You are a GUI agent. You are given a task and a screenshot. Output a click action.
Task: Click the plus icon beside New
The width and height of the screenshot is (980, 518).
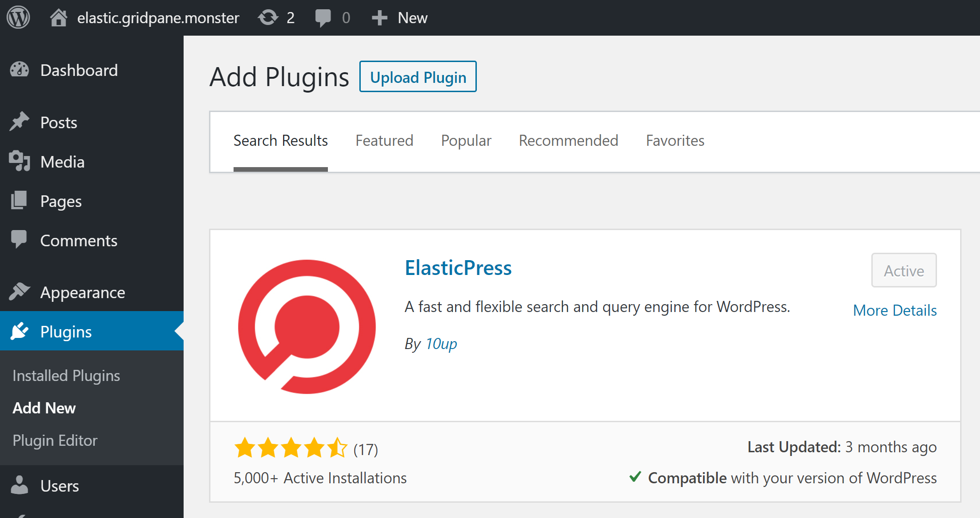tap(379, 18)
